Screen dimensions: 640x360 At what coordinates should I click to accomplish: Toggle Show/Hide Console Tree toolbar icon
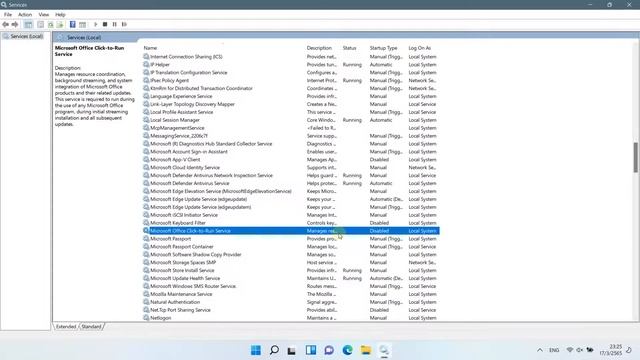[28, 24]
